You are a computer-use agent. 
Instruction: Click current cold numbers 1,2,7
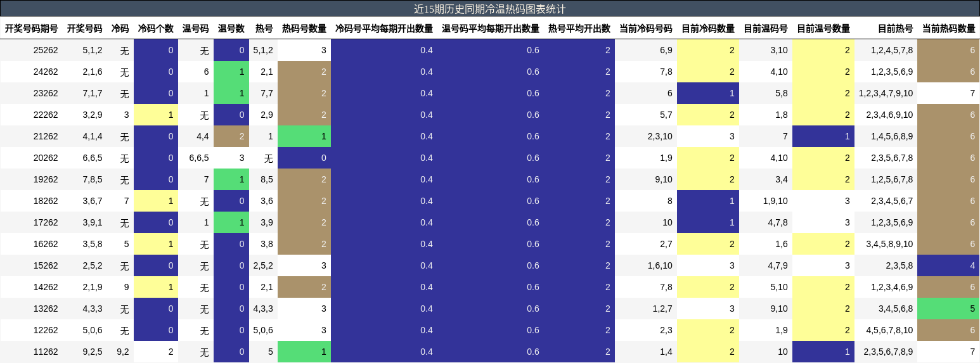pos(662,309)
